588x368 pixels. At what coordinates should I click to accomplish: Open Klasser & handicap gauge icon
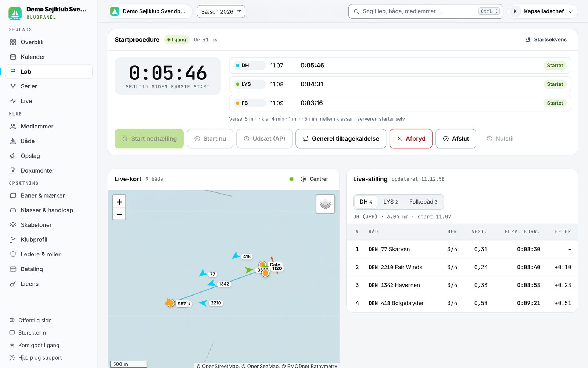tap(13, 210)
